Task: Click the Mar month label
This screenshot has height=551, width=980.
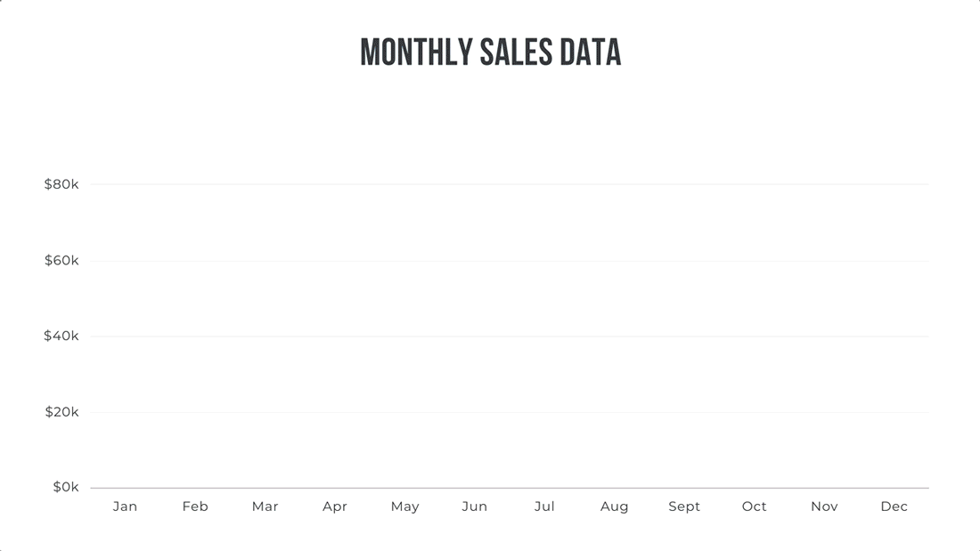Action: 265,506
